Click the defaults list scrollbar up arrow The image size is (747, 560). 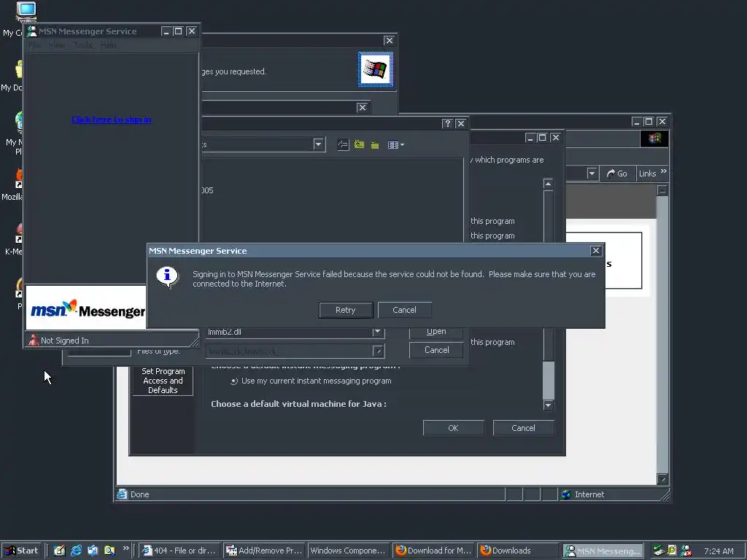[548, 184]
